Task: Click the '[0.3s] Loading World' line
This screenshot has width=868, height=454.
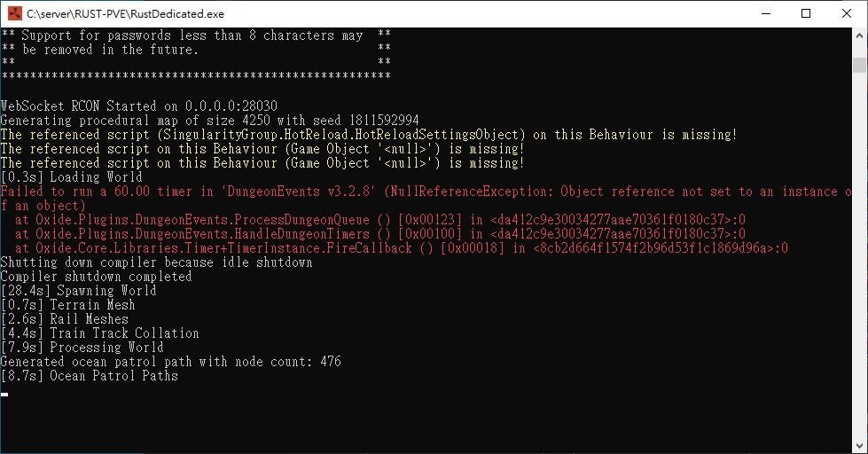Action: [x=72, y=177]
